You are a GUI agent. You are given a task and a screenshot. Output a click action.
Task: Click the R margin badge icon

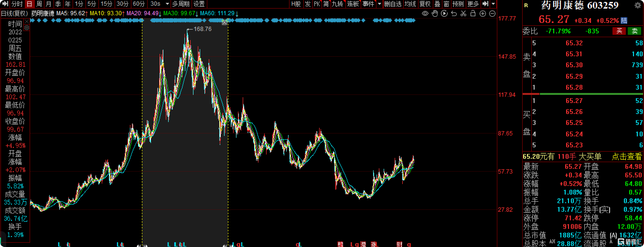tap(526, 5)
